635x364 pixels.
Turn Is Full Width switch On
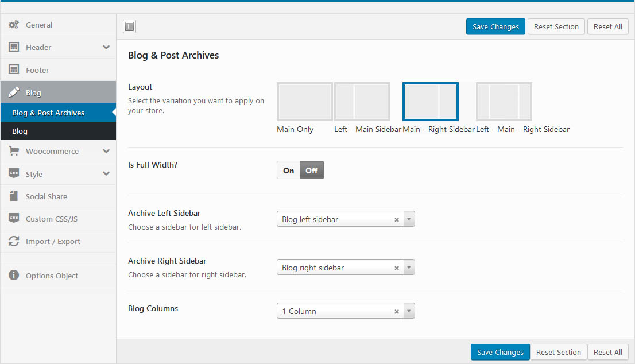288,171
